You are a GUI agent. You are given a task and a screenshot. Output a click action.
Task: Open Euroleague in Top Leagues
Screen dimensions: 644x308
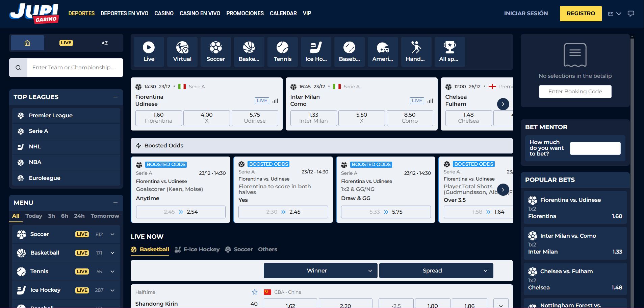(66, 178)
